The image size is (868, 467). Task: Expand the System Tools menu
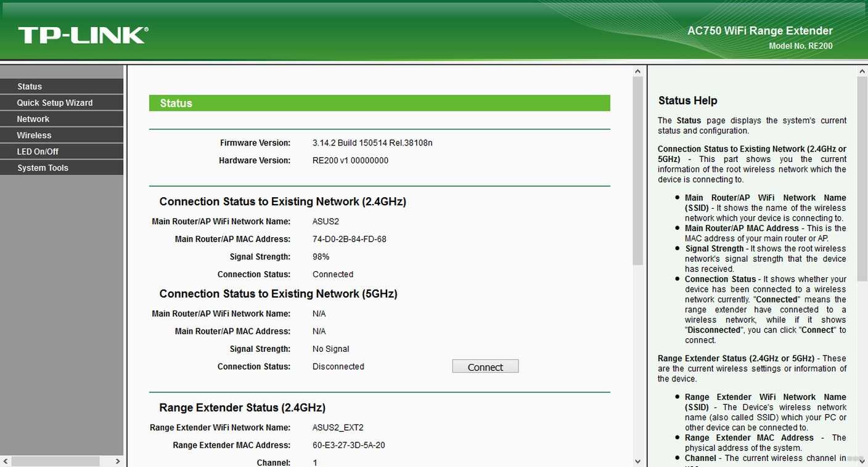(x=62, y=168)
